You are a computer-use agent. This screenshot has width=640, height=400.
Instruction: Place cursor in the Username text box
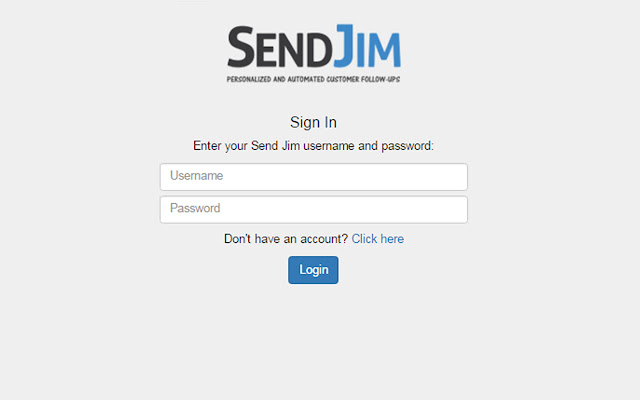tap(313, 177)
